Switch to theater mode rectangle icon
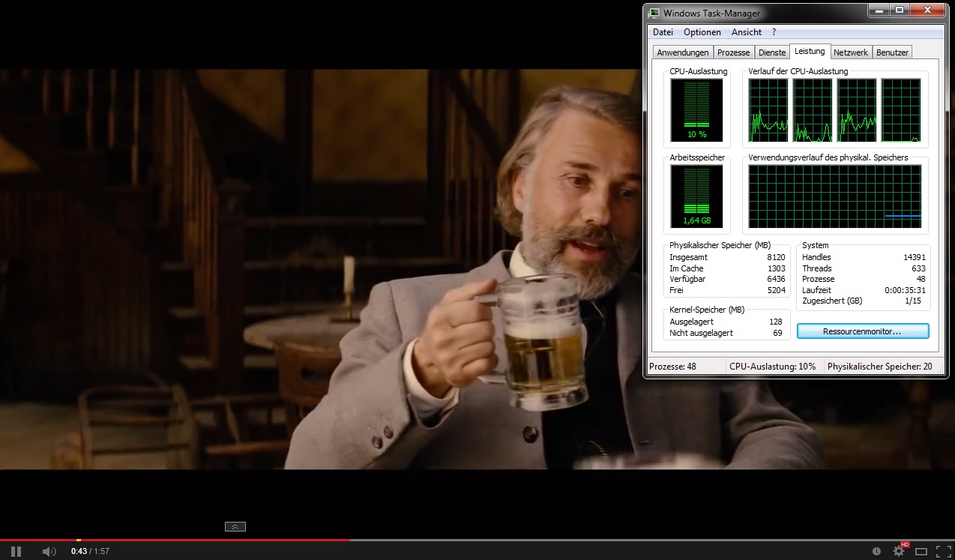 coord(921,551)
